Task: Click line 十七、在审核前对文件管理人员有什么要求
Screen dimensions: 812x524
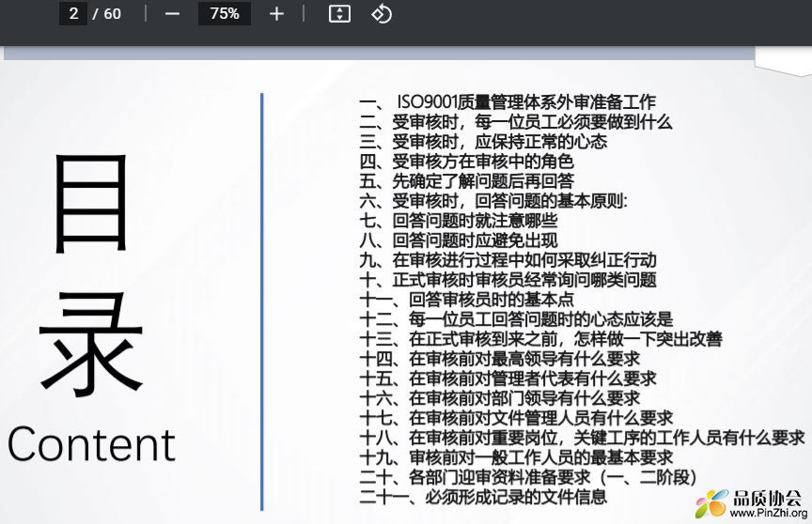Action: click(516, 418)
